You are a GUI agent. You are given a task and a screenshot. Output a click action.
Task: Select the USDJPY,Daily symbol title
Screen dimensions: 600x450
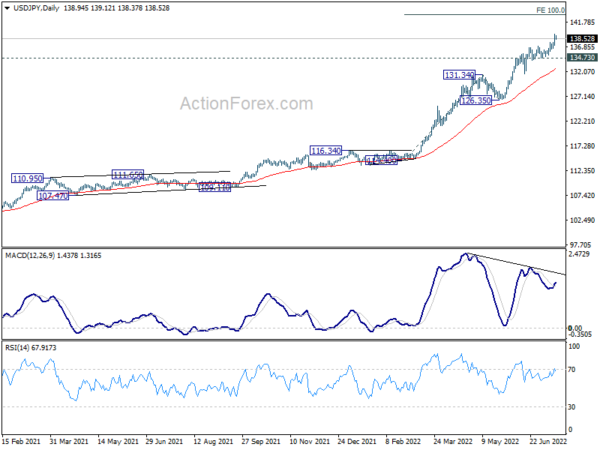[x=36, y=8]
